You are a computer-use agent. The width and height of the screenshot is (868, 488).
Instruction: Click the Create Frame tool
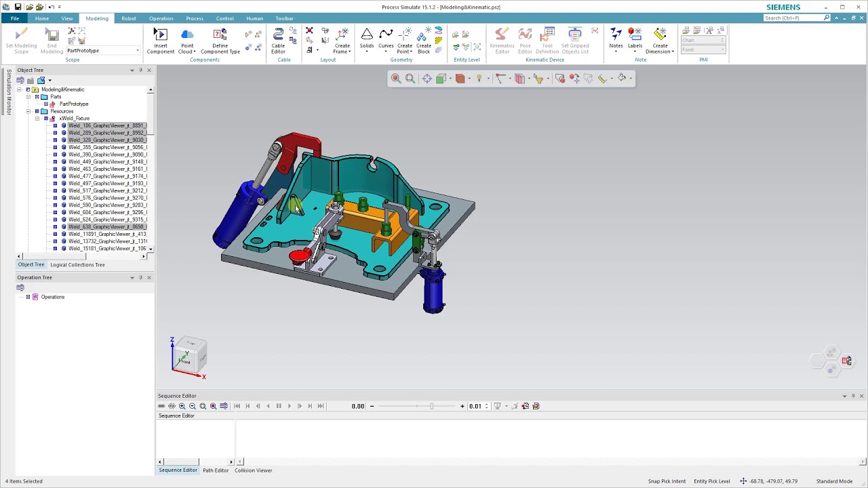pyautogui.click(x=342, y=41)
